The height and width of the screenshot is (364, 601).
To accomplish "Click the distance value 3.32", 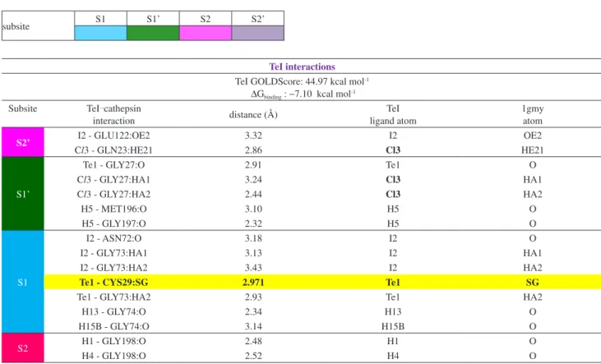I will click(x=253, y=136).
